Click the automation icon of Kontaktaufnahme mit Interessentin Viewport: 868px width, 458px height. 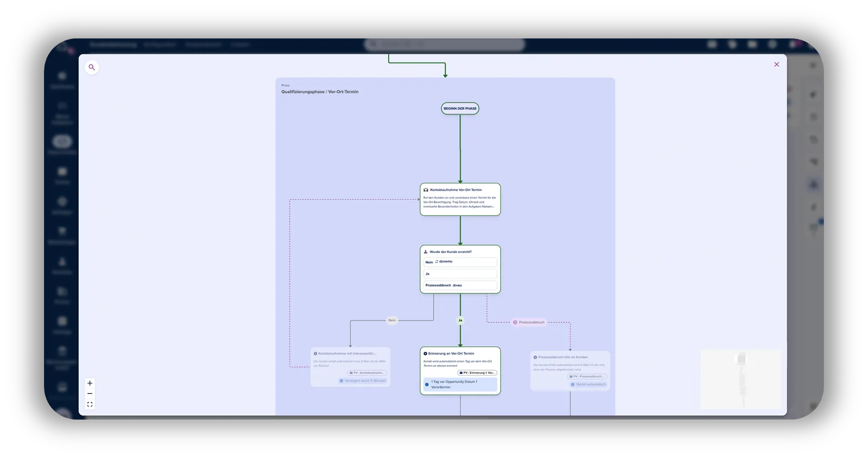coord(315,354)
